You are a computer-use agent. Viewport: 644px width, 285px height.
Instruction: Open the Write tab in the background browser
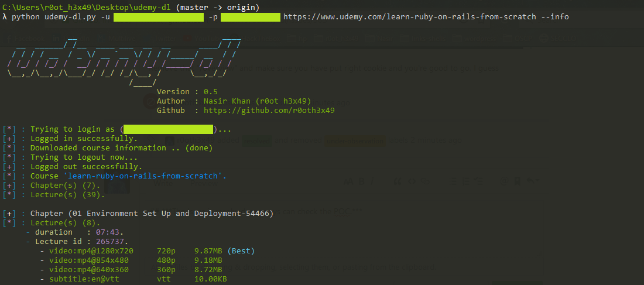tap(163, 184)
